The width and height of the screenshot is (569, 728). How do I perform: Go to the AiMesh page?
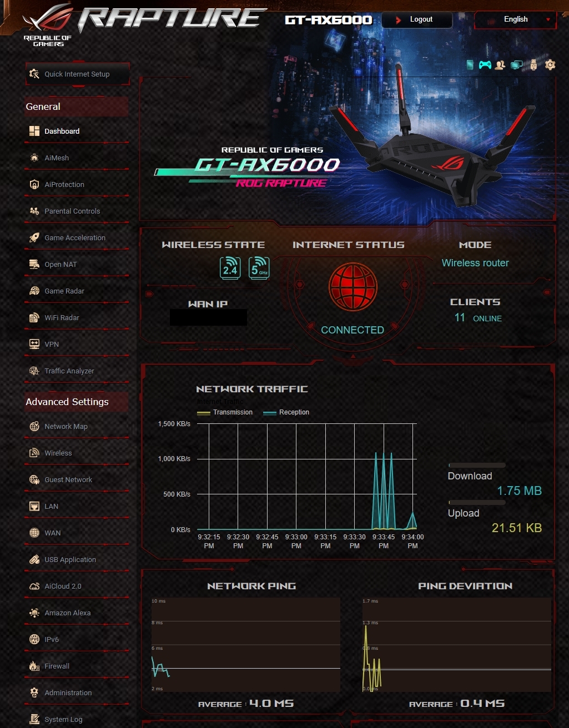(x=77, y=158)
